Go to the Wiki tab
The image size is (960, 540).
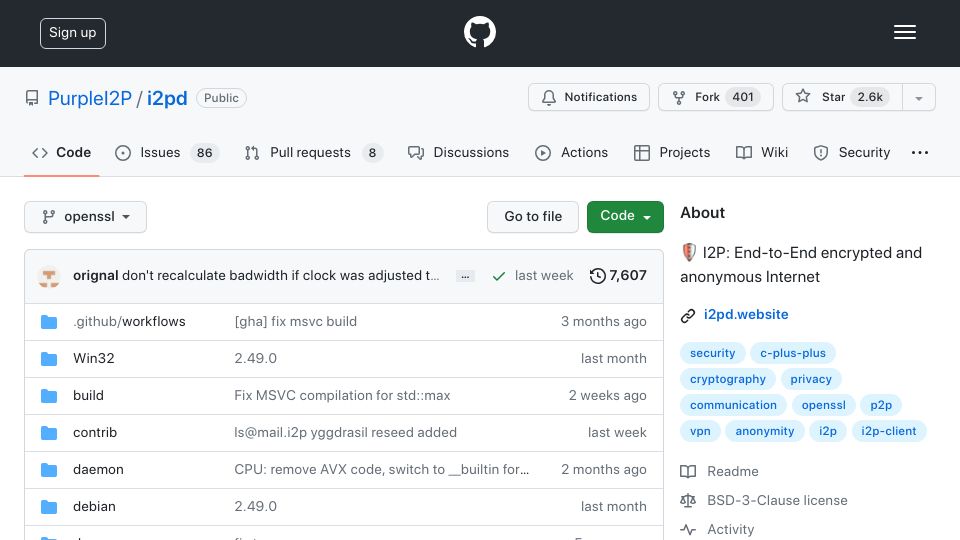coord(762,152)
